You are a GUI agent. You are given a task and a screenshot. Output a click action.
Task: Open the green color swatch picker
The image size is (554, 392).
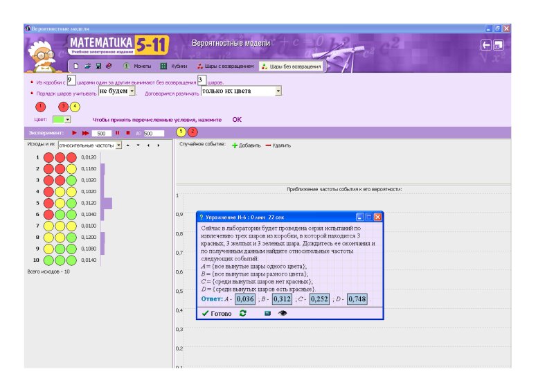click(x=62, y=120)
